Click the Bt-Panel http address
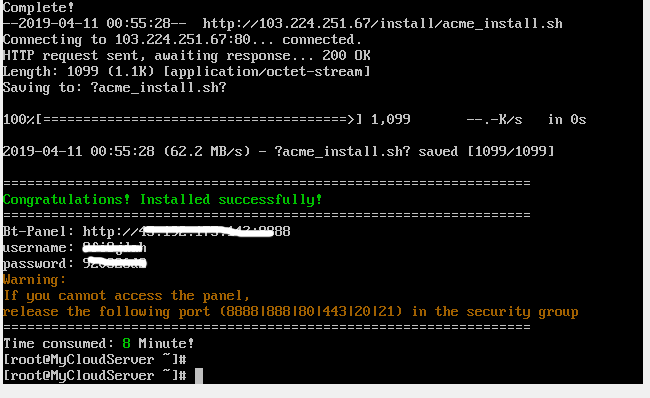Viewport: 650px width, 398px height. pos(187,231)
